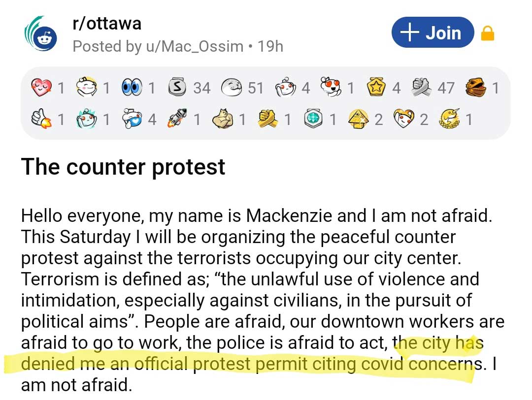Click the pink heart award icon
This screenshot has height=400, width=532.
click(41, 88)
